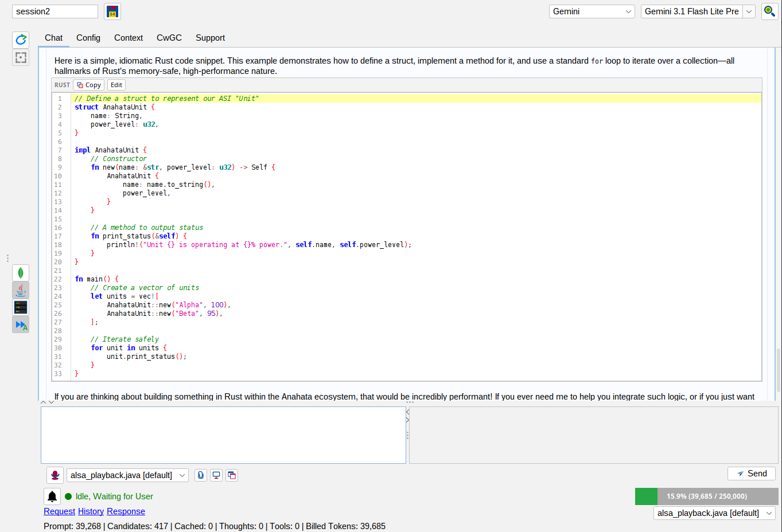The image size is (782, 532).
Task: Select the screenshot capture icon below refresh
Action: pos(21,57)
